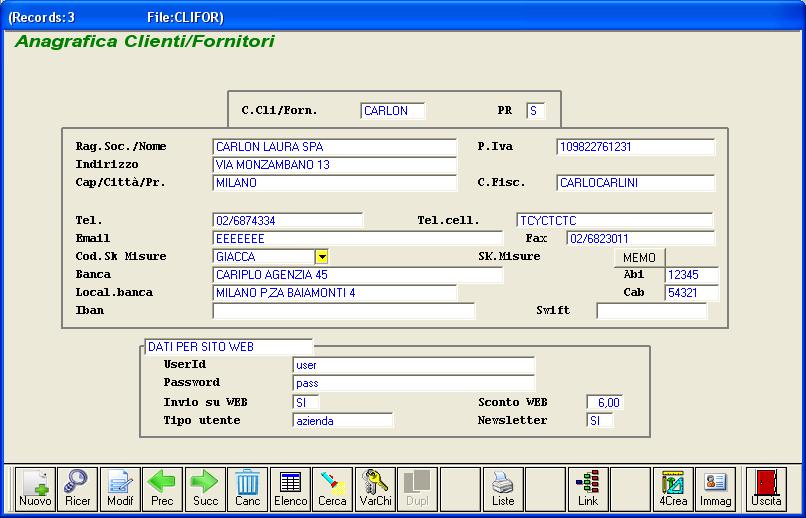Click the P.Iva number field
806x518 pixels.
click(x=635, y=147)
